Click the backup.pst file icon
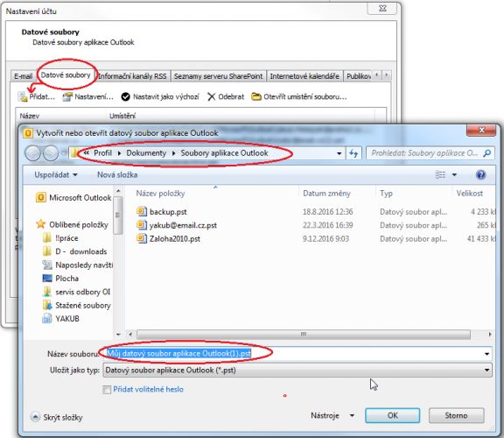The height and width of the screenshot is (438, 504). click(142, 211)
